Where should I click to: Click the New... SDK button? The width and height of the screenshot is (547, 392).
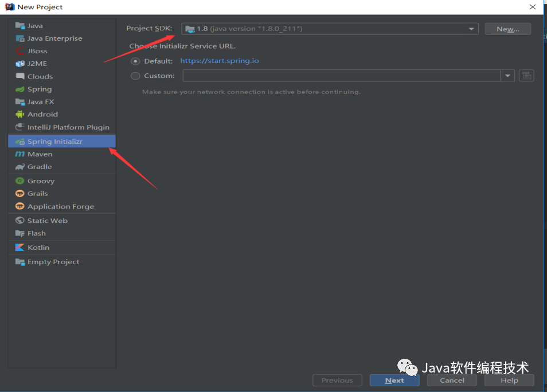508,29
